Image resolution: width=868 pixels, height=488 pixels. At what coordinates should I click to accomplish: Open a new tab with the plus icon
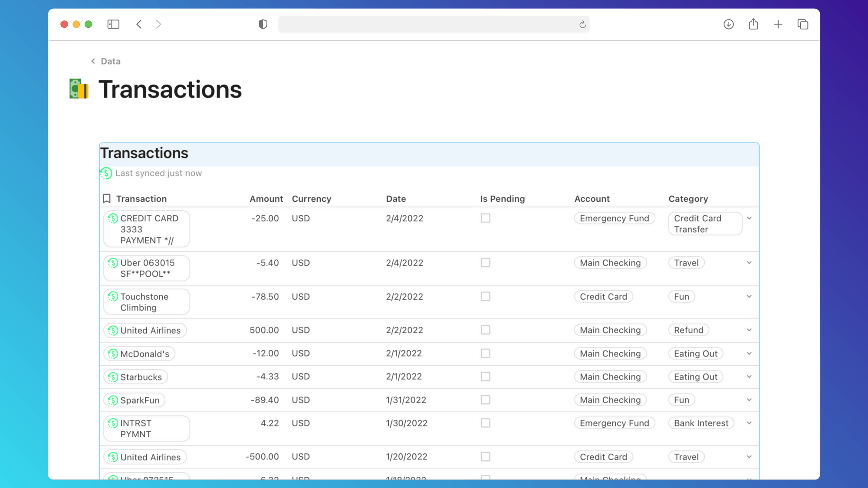pos(778,24)
